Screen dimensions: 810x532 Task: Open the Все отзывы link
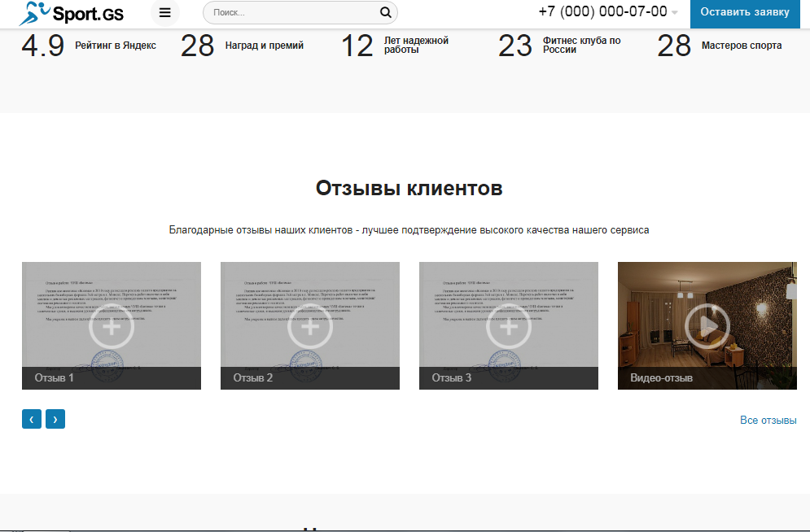point(768,420)
